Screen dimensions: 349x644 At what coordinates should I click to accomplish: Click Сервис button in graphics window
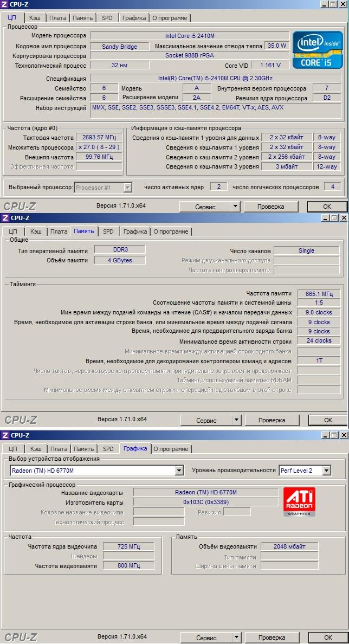[x=206, y=637]
